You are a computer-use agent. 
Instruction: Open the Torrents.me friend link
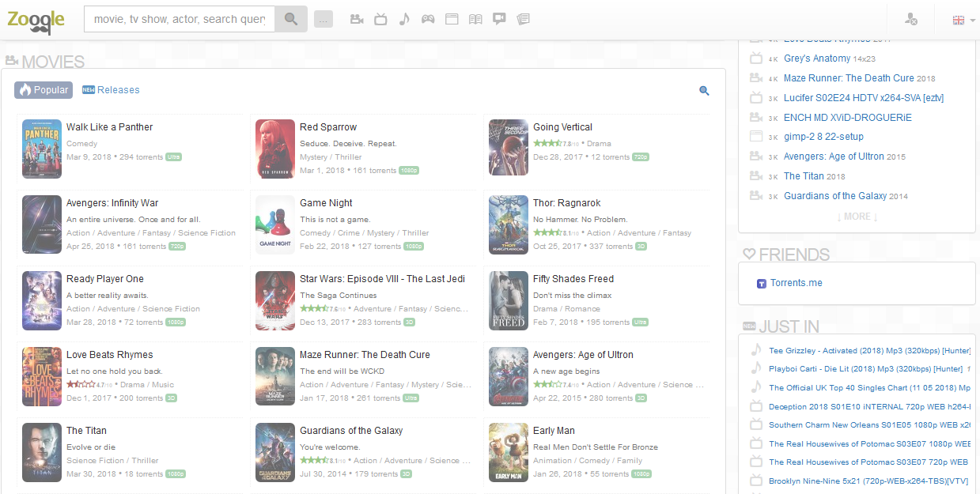point(796,283)
